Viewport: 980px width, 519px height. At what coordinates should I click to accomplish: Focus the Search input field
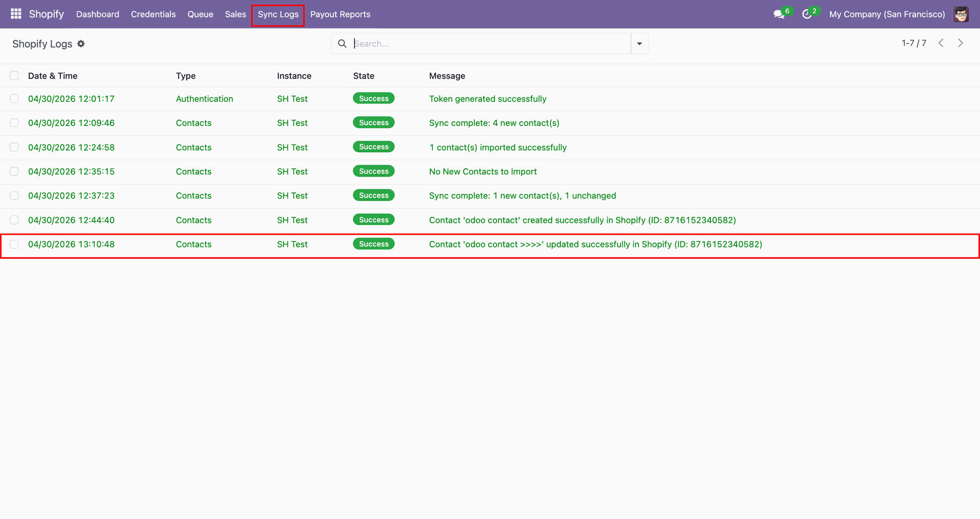[490, 43]
